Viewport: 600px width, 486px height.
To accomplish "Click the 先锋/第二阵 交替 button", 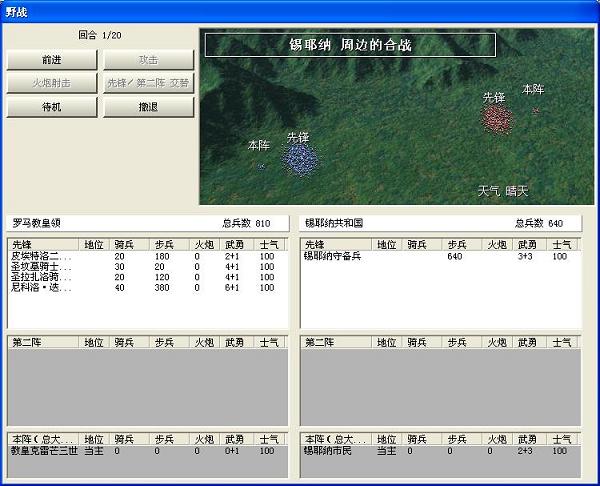I will coord(148,83).
